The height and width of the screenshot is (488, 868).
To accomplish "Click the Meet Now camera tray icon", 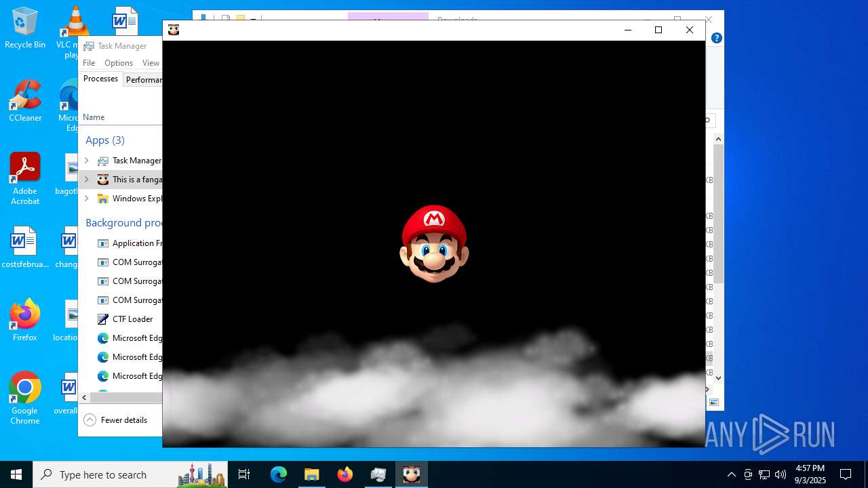I will [x=748, y=474].
